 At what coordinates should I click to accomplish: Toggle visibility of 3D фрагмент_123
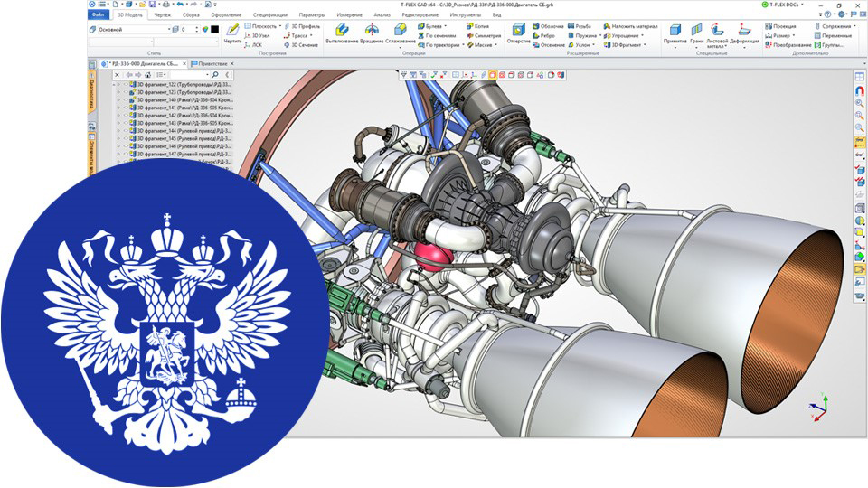point(126,92)
